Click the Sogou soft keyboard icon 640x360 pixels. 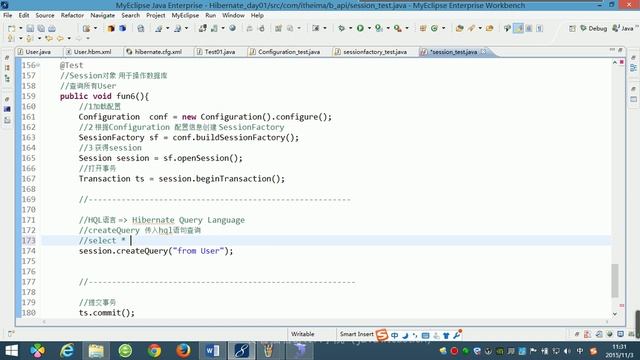pyautogui.click(x=425, y=335)
